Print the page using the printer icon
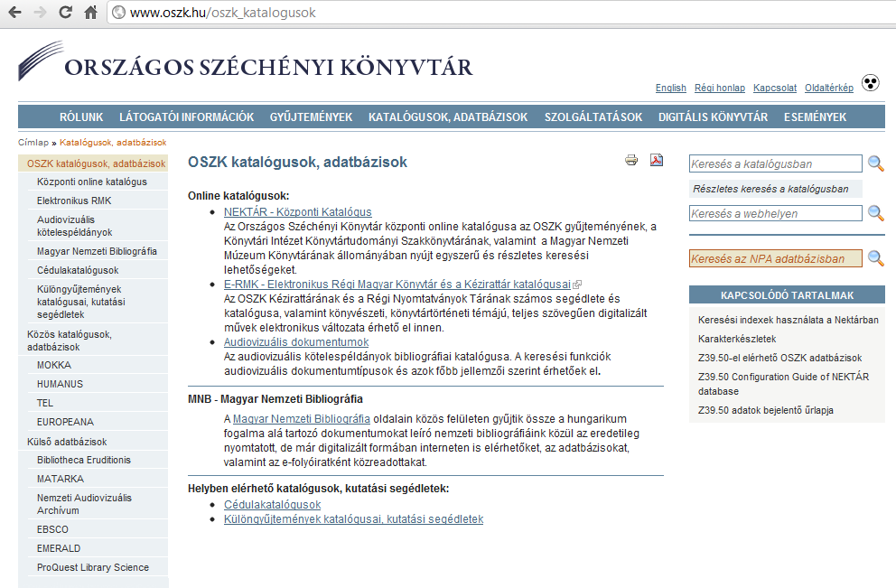The width and height of the screenshot is (896, 588). (x=631, y=160)
